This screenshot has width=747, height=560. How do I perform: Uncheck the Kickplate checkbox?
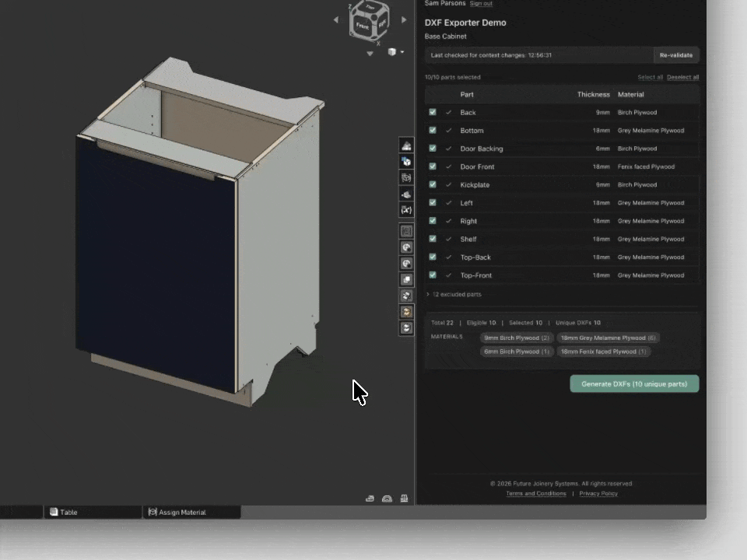pos(433,184)
